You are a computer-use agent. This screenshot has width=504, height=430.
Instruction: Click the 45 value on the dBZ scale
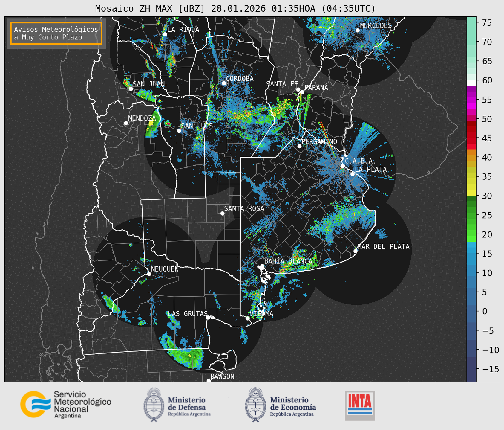coord(487,138)
